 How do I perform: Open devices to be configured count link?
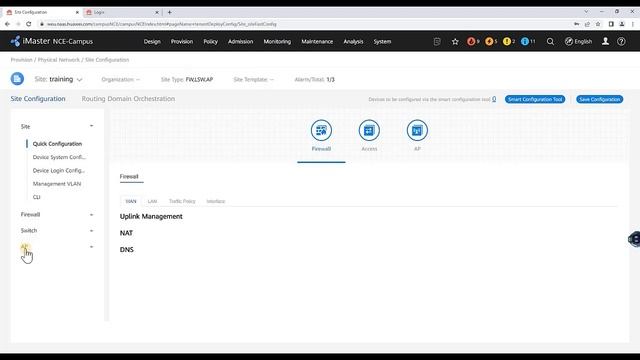click(494, 99)
